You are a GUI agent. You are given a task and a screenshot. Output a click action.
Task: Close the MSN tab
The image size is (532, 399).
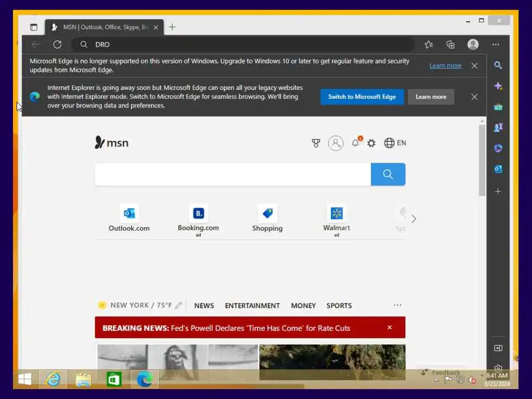[x=156, y=28]
